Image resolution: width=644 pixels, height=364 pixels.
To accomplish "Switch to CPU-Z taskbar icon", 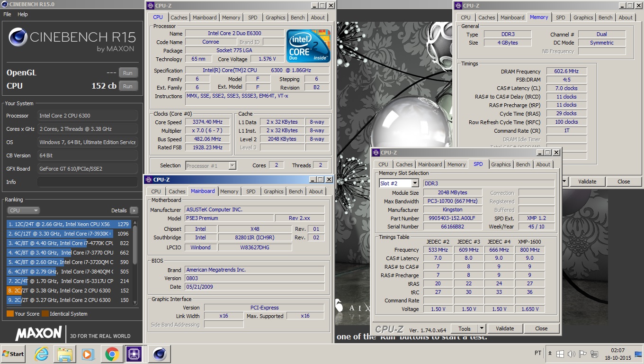I will coord(134,354).
